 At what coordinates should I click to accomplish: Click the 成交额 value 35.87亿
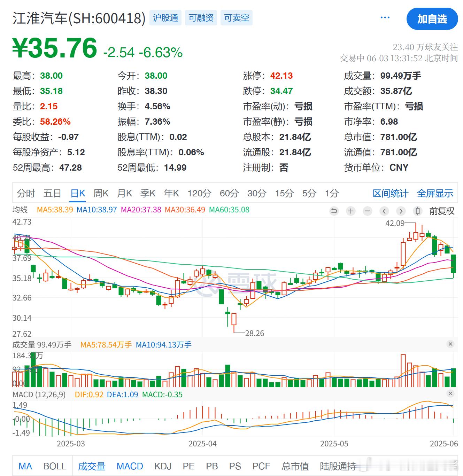(396, 91)
